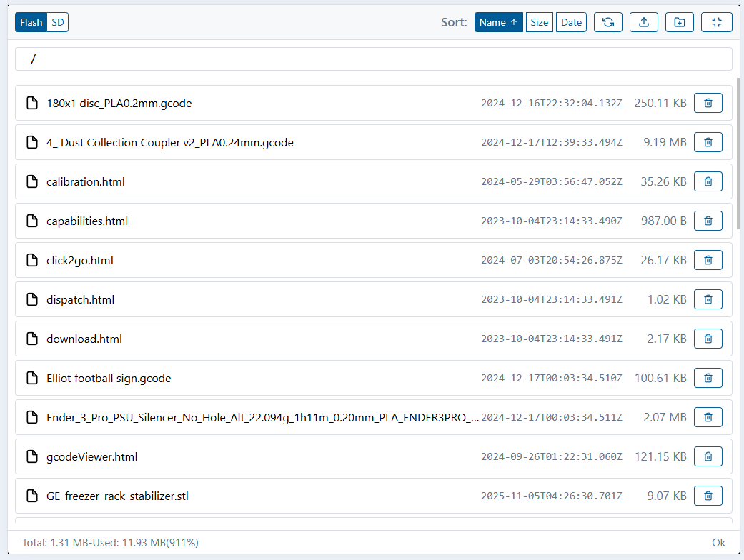Viewport: 744px width, 560px height.
Task: Switch to the Flash storage
Action: click(31, 22)
